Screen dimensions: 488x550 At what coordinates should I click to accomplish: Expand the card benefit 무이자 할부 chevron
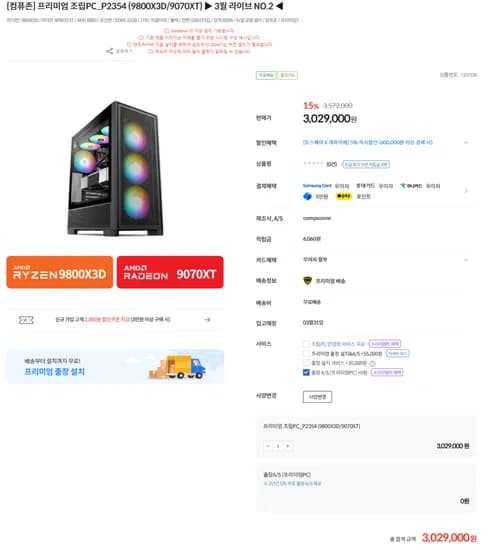466,260
